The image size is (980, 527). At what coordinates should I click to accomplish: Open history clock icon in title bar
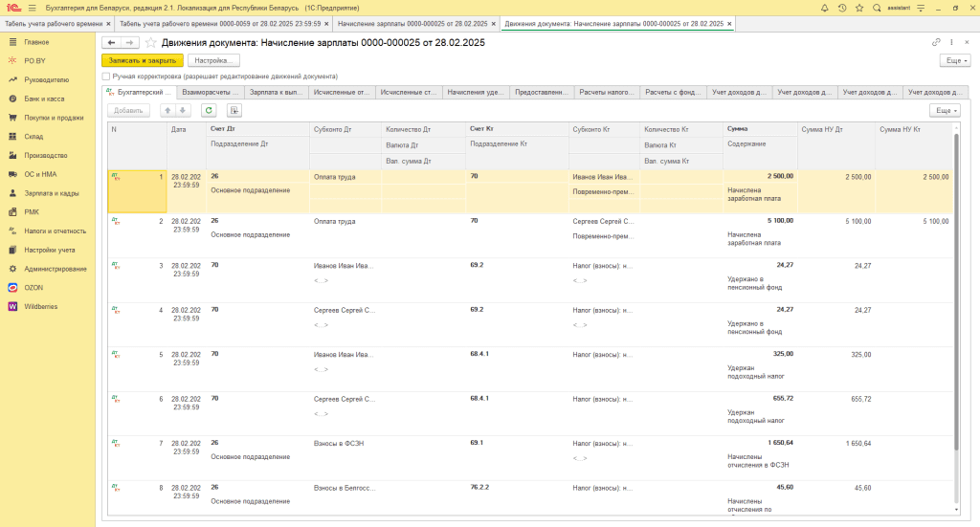point(842,8)
